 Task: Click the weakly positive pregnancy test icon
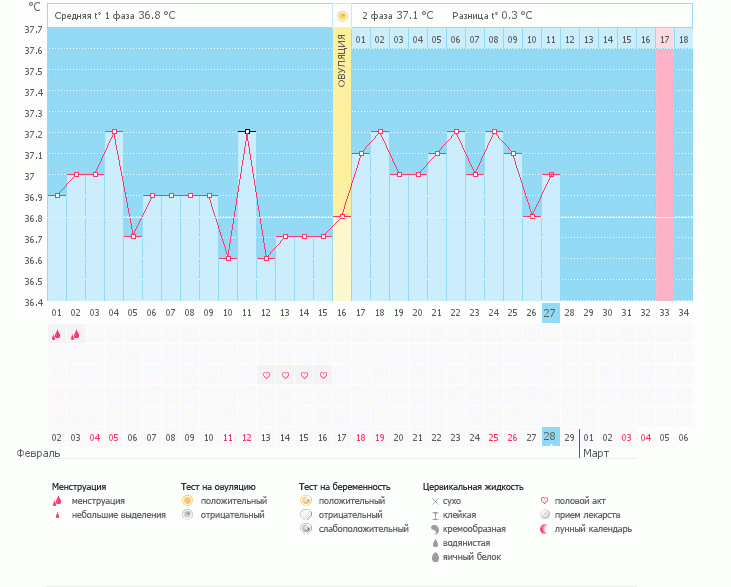[305, 528]
